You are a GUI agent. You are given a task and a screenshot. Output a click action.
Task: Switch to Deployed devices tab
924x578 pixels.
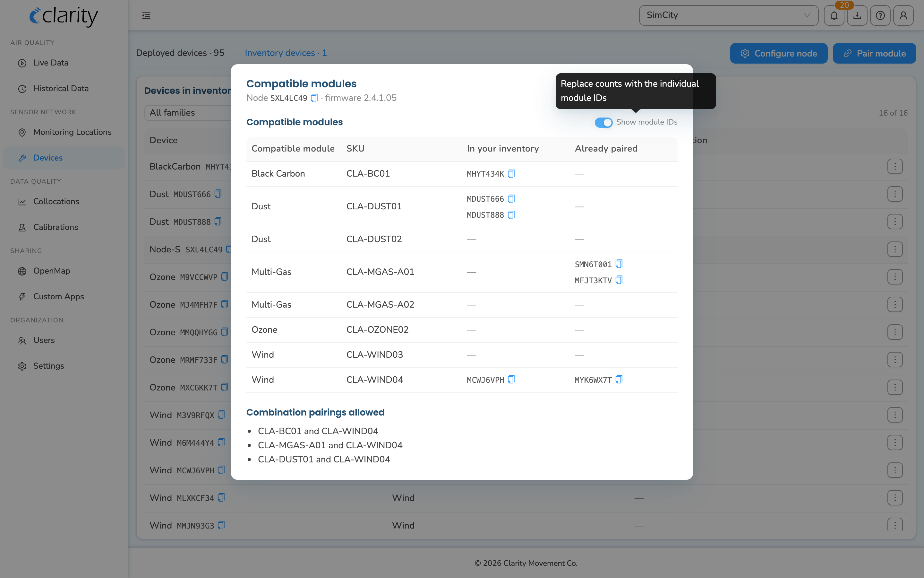pos(180,53)
